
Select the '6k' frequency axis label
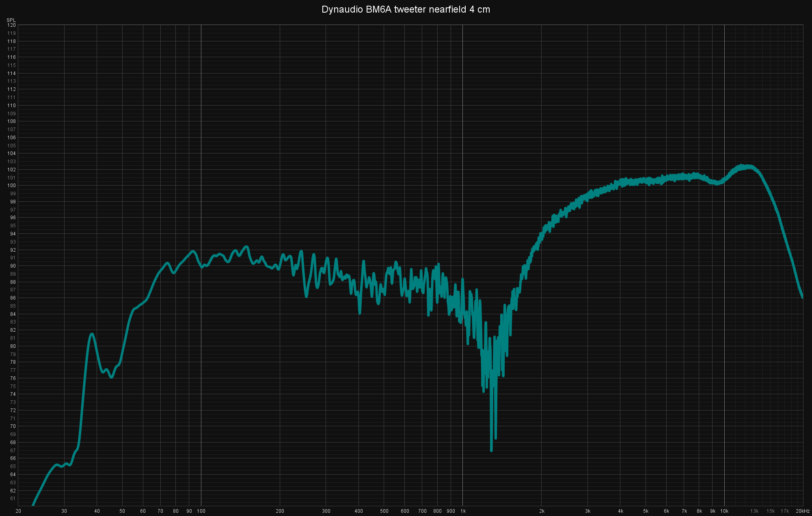[x=667, y=511]
